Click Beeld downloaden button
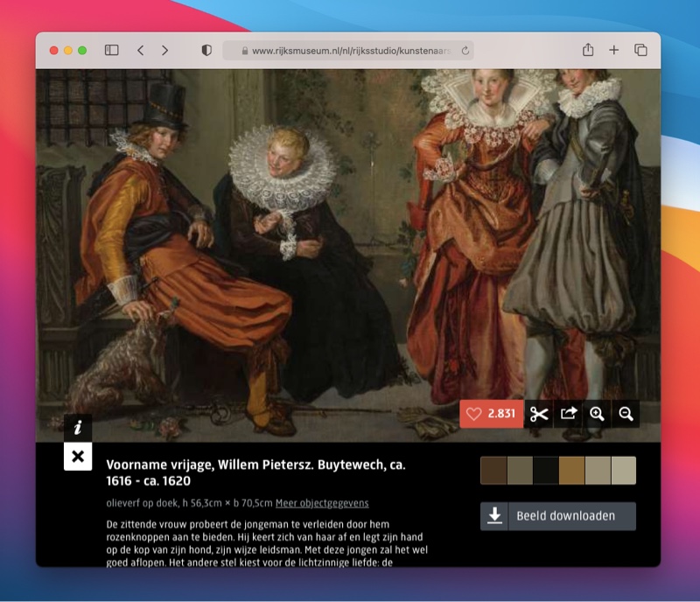Screen dimensions: 700x602 point(558,516)
